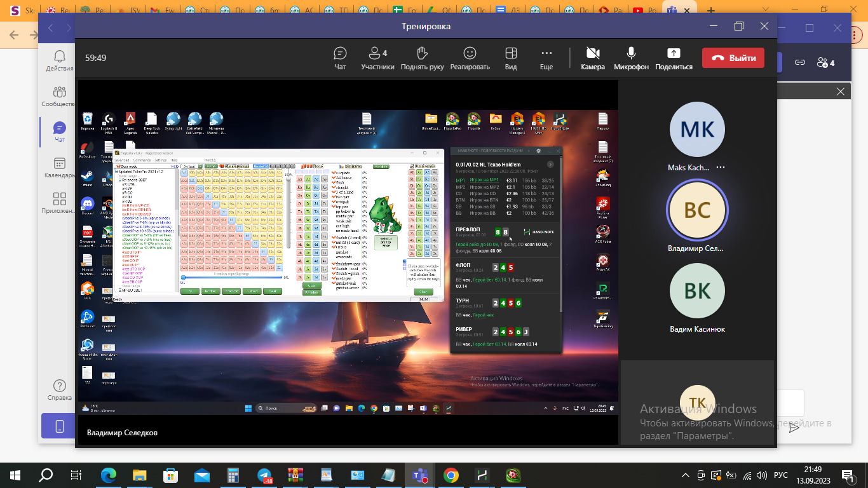868x488 pixels.
Task: Raise your hand in the meeting
Action: click(422, 58)
